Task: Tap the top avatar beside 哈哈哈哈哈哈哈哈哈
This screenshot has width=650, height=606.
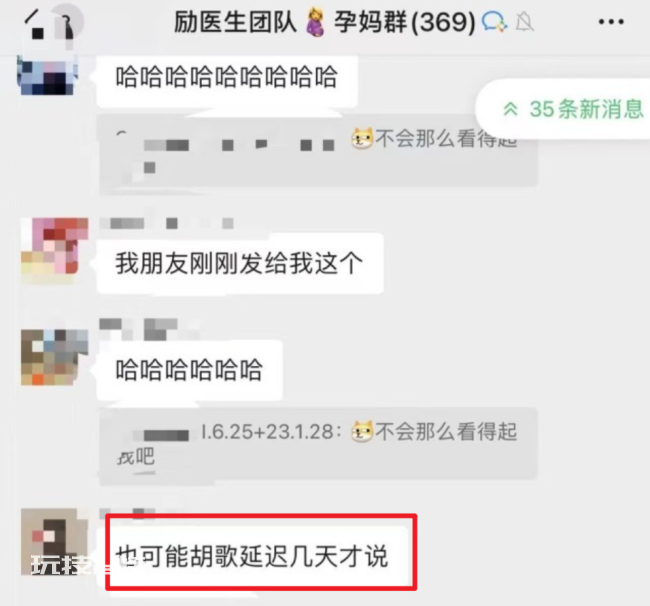Action: 49,74
